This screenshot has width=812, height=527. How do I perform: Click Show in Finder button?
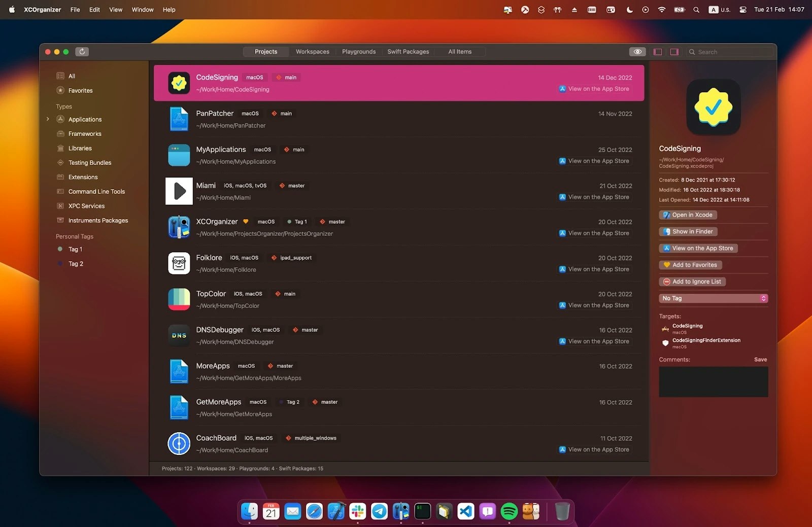pyautogui.click(x=688, y=232)
